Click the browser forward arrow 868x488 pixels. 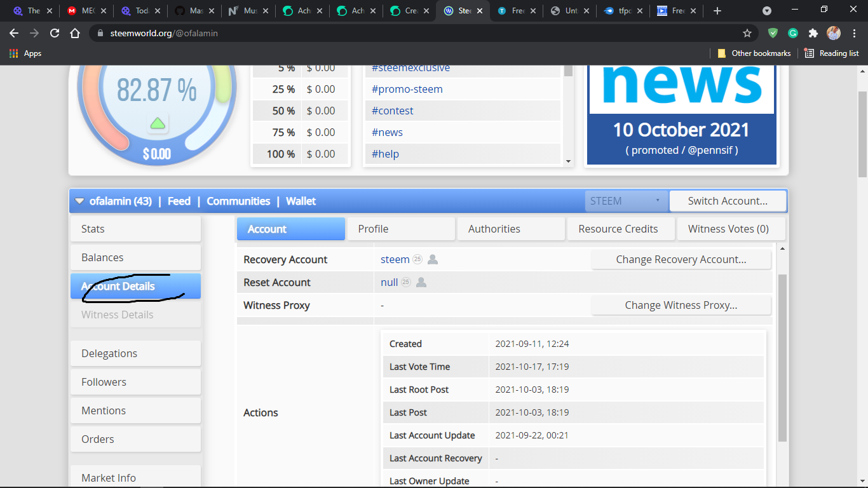pyautogui.click(x=34, y=33)
